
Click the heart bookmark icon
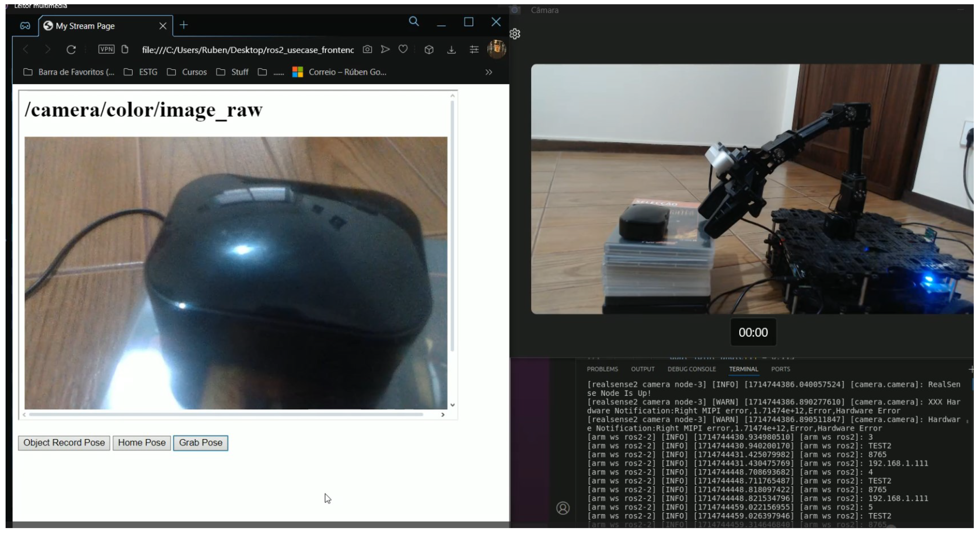(x=403, y=50)
